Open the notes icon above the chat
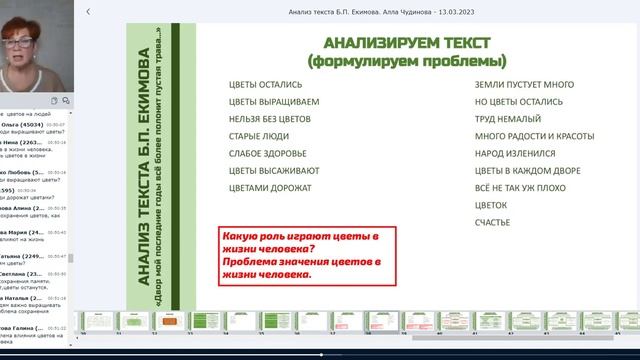Screen dimensions: 640x360 tap(54, 100)
